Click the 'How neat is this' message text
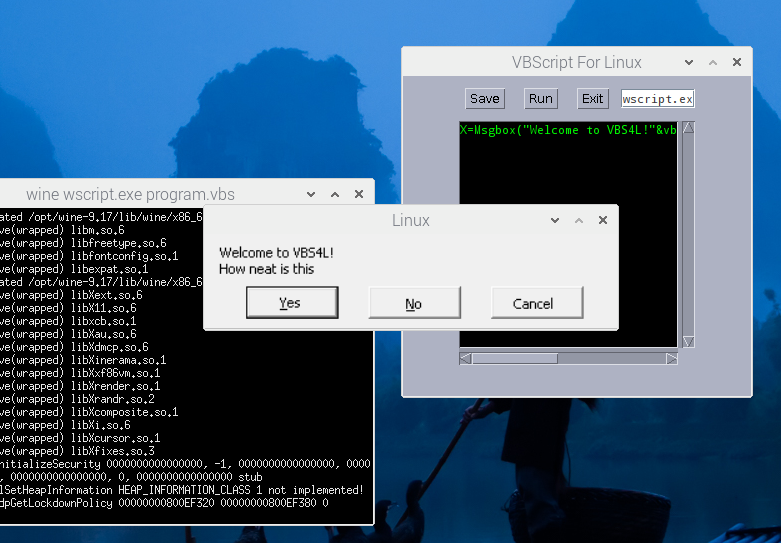The width and height of the screenshot is (781, 543). 266,269
